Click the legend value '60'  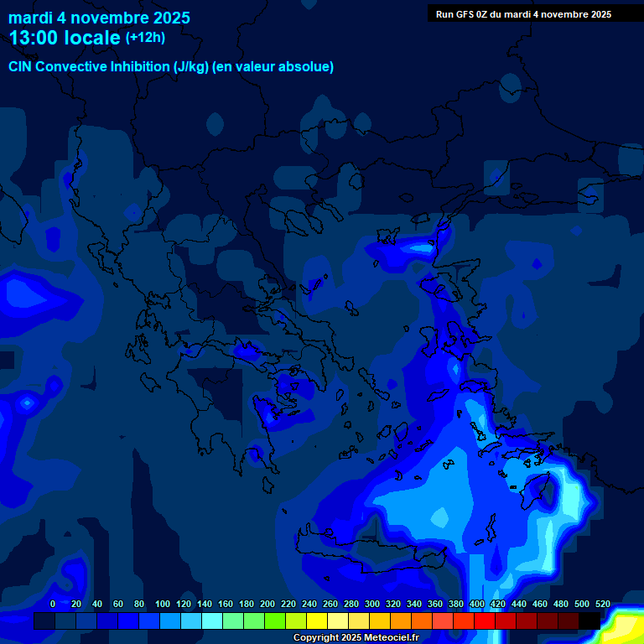(118, 604)
